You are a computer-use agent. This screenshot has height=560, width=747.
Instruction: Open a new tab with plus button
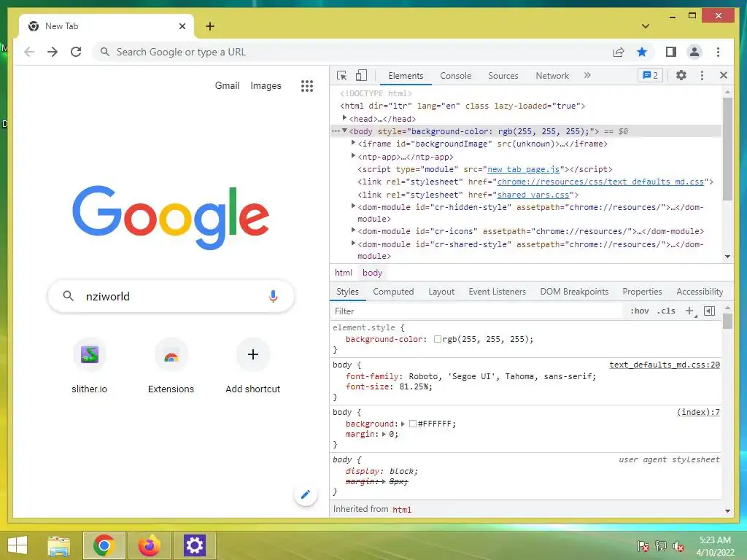click(210, 26)
